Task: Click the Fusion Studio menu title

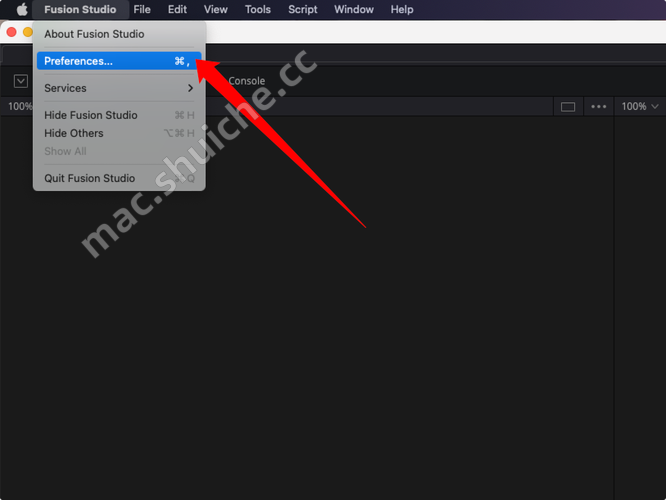Action: (80, 9)
